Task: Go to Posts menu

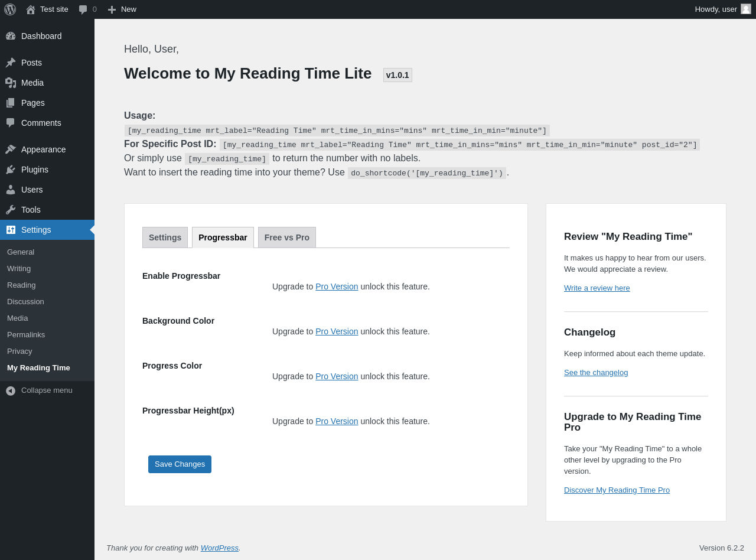Action: 31,63
